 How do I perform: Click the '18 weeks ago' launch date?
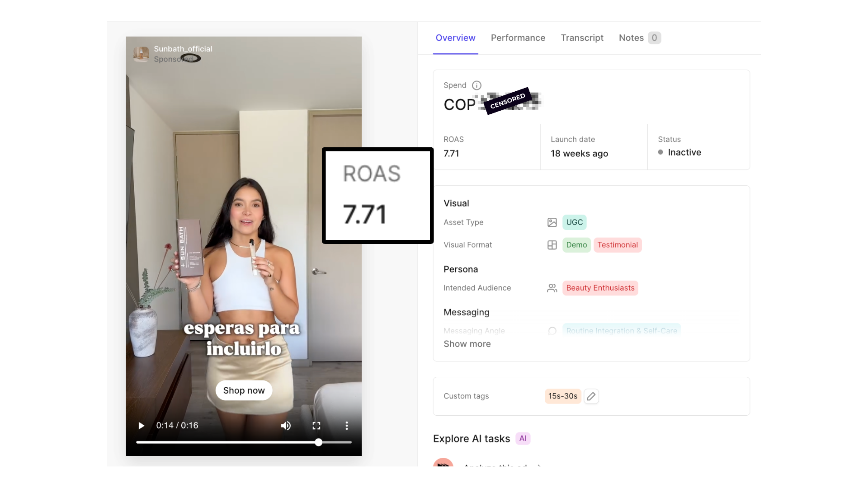point(579,154)
